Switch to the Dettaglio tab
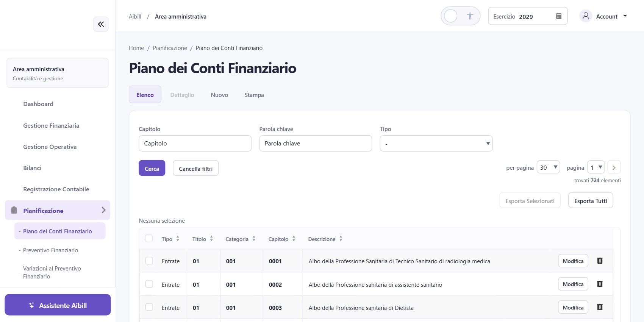Viewport: 644px width, 322px height. (x=182, y=95)
